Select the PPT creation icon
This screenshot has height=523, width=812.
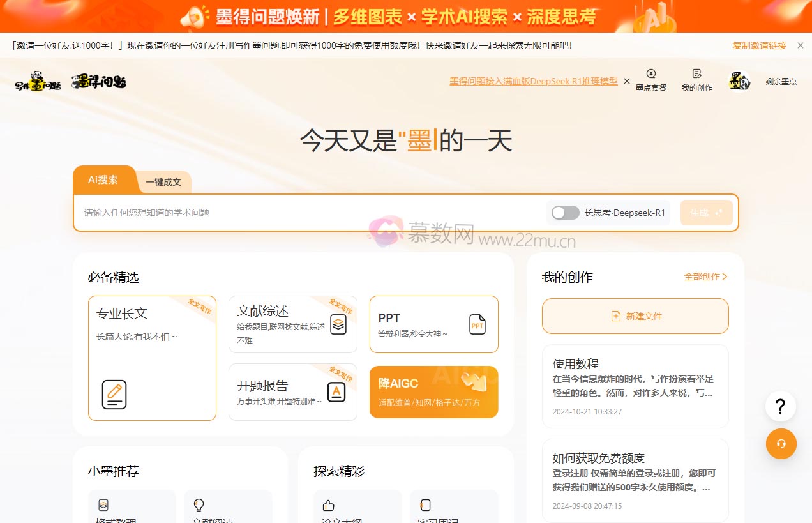click(x=477, y=324)
